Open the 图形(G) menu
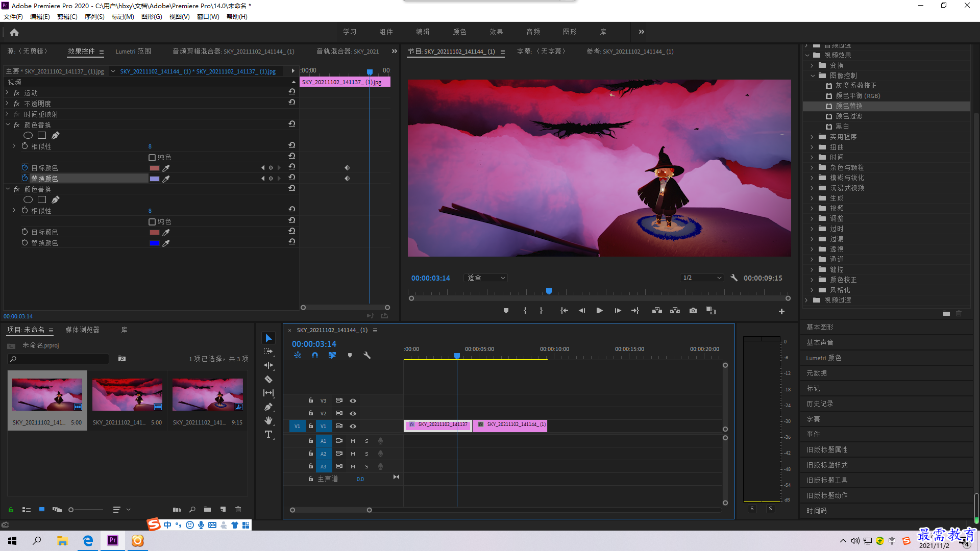 tap(152, 17)
